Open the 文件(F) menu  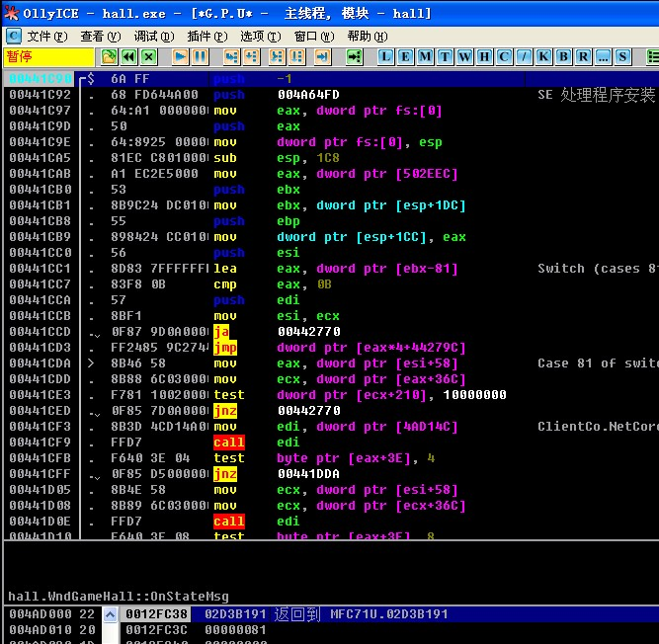tap(47, 37)
